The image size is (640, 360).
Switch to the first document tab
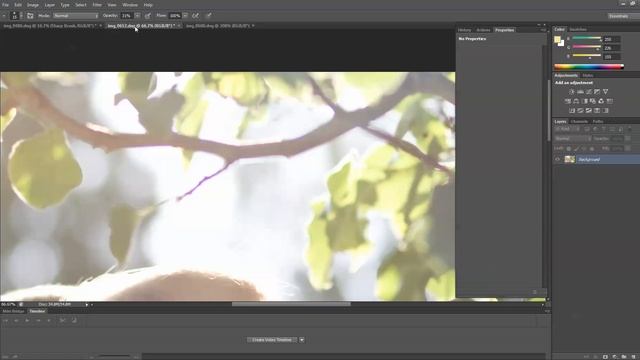pyautogui.click(x=49, y=26)
